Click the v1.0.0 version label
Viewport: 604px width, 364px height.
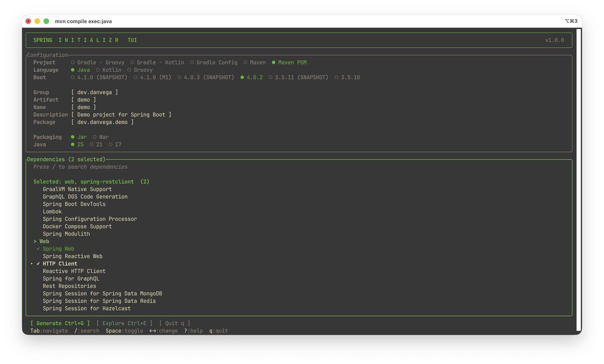click(x=555, y=40)
